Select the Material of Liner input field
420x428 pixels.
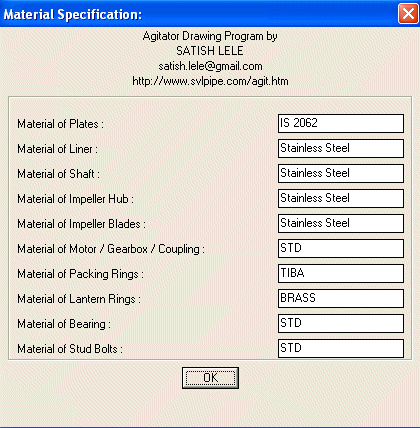[341, 148]
